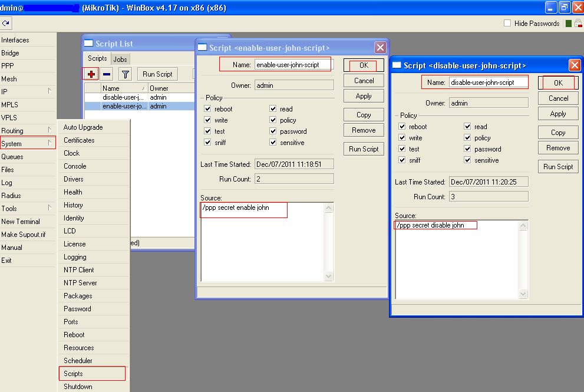Select the disable-user-j... row in Script List

(x=139, y=97)
